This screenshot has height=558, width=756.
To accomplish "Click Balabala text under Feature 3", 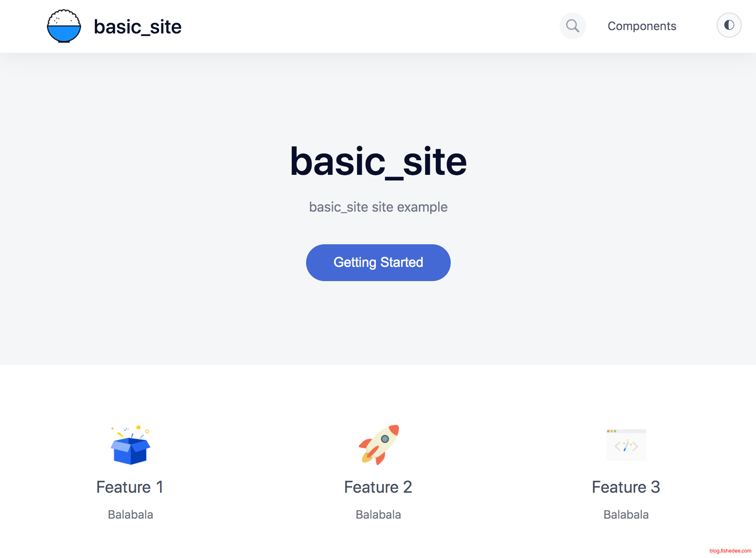I will click(x=626, y=514).
